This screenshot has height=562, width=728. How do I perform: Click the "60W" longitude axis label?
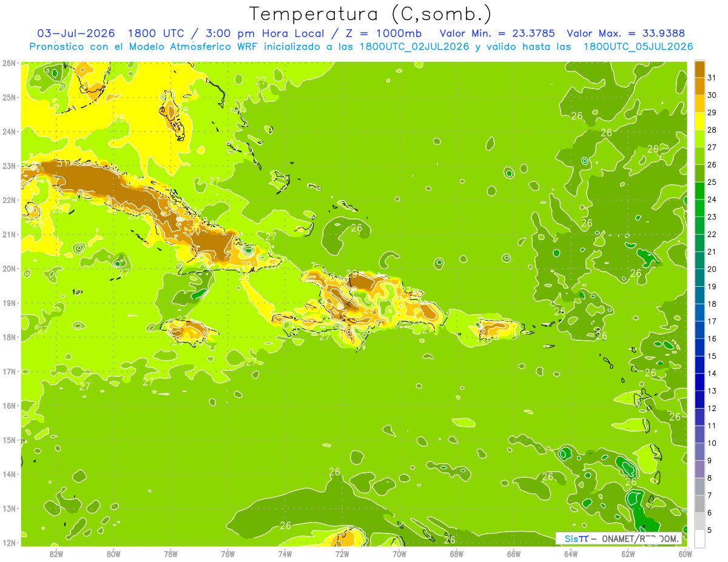[686, 554]
